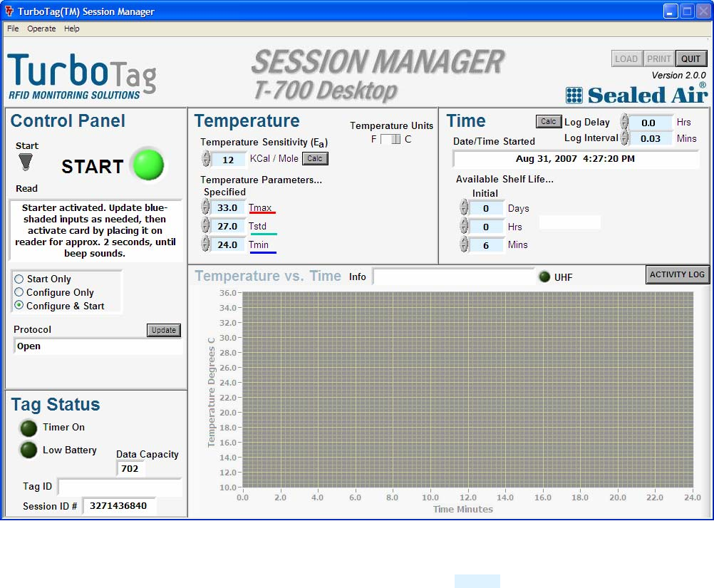Click the 36.0 label on temperature axis
Screen dimensions: 714x588
pos(228,293)
